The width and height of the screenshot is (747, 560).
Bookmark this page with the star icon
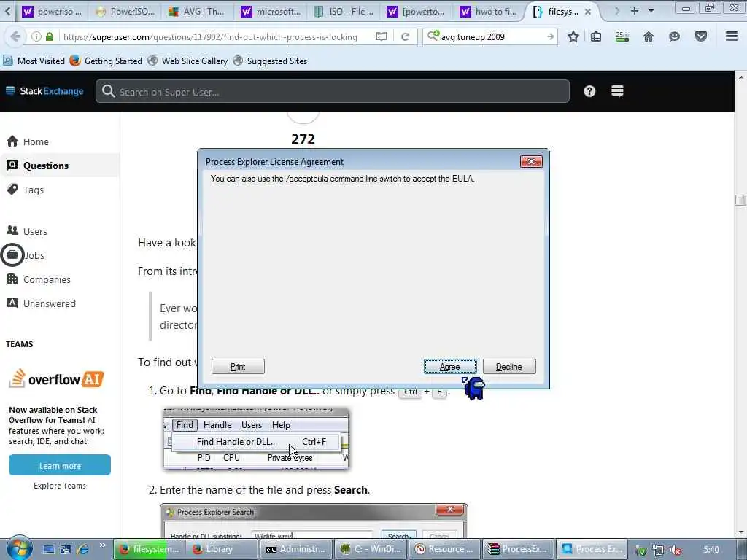pos(573,36)
